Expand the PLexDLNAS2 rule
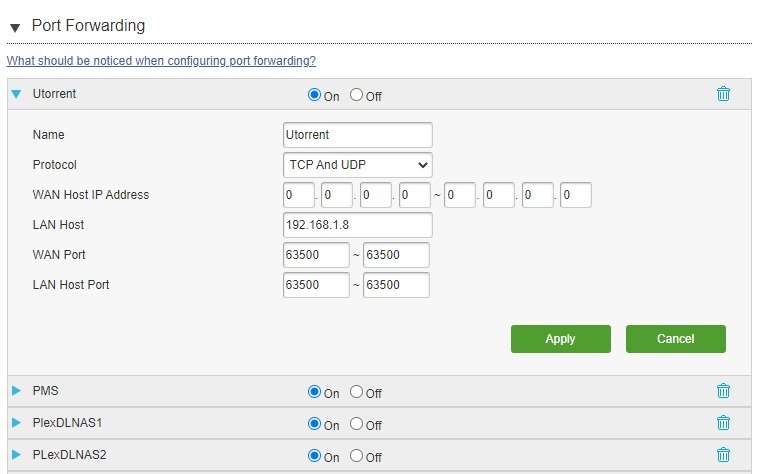This screenshot has width=760, height=474. pyautogui.click(x=16, y=455)
